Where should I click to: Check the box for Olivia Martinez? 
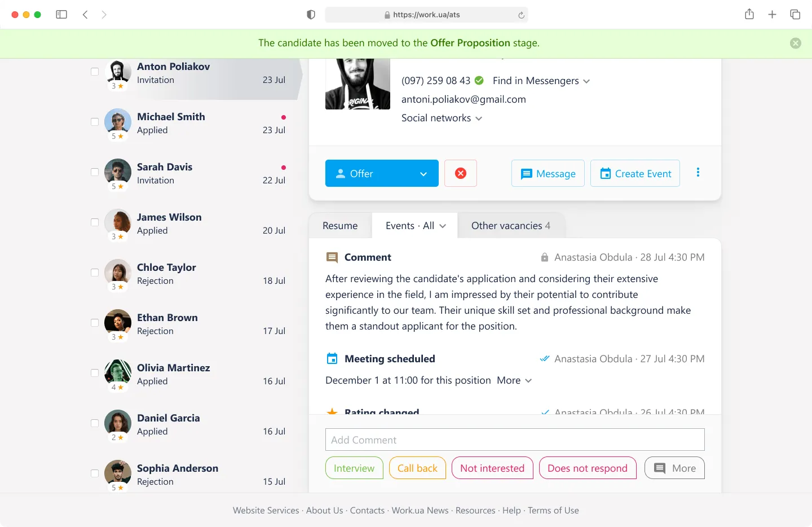tap(95, 373)
